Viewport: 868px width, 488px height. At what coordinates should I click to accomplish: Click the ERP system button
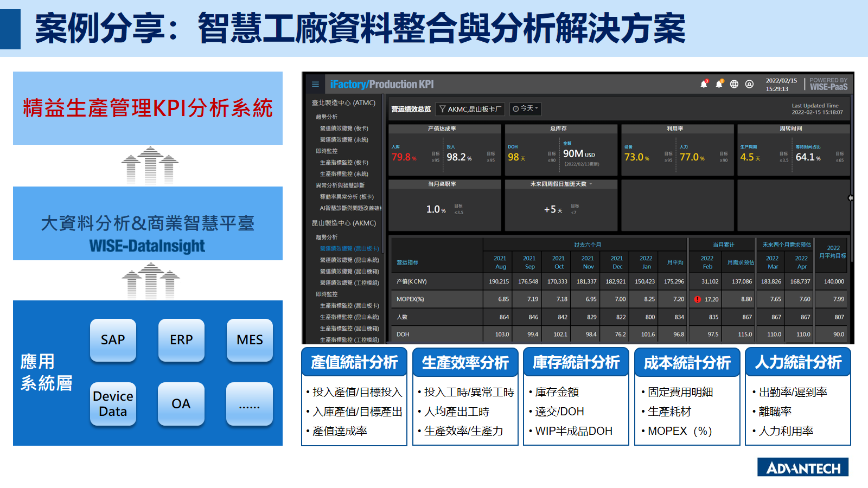tap(181, 340)
